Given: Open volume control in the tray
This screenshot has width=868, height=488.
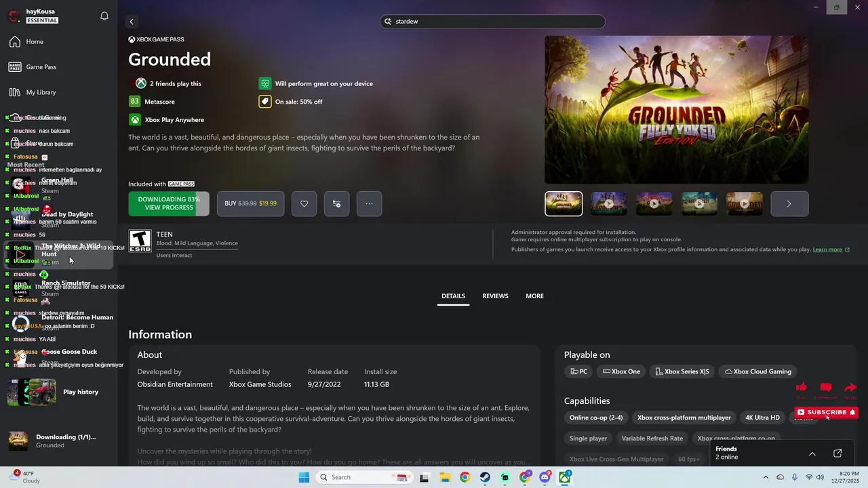Looking at the screenshot, I should coord(820,477).
